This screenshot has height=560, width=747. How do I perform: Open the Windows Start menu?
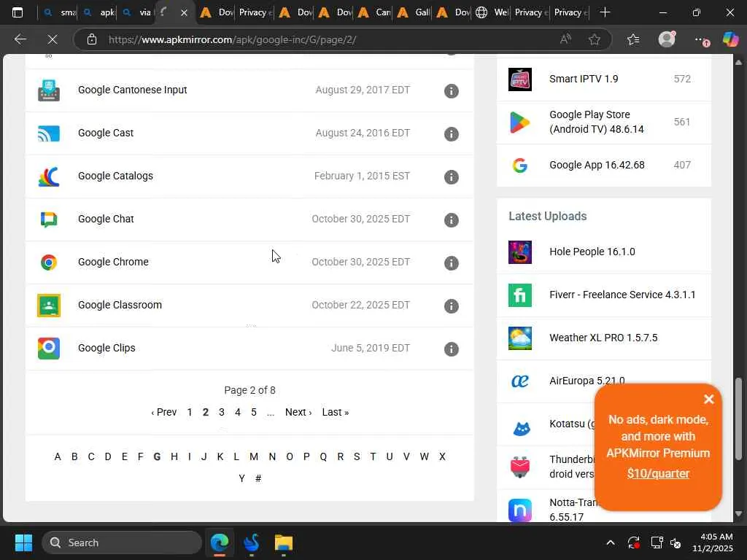pyautogui.click(x=23, y=542)
